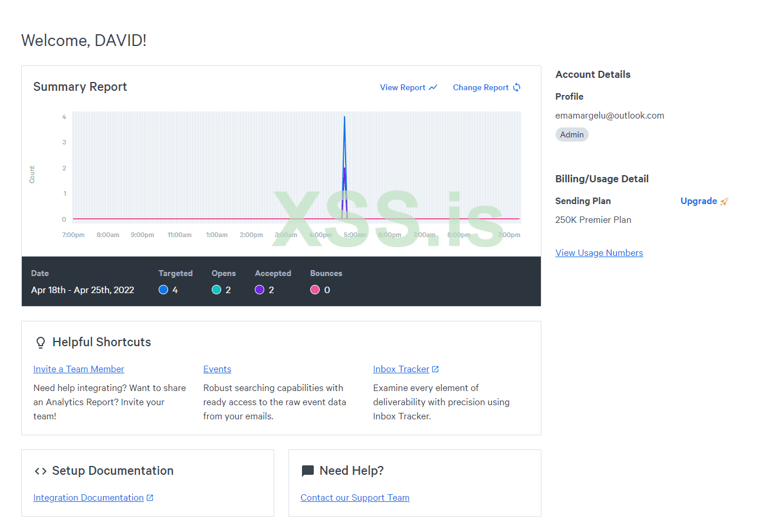Open the View Report link
The height and width of the screenshot is (532, 775).
pyautogui.click(x=402, y=87)
